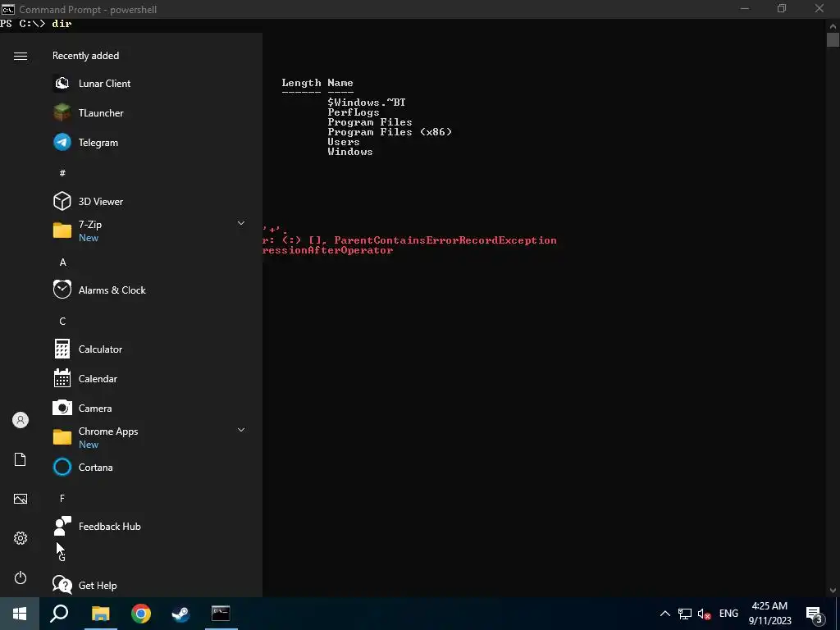840x630 pixels.
Task: Click the $Windows.~BT directory text
Action: pos(367,102)
